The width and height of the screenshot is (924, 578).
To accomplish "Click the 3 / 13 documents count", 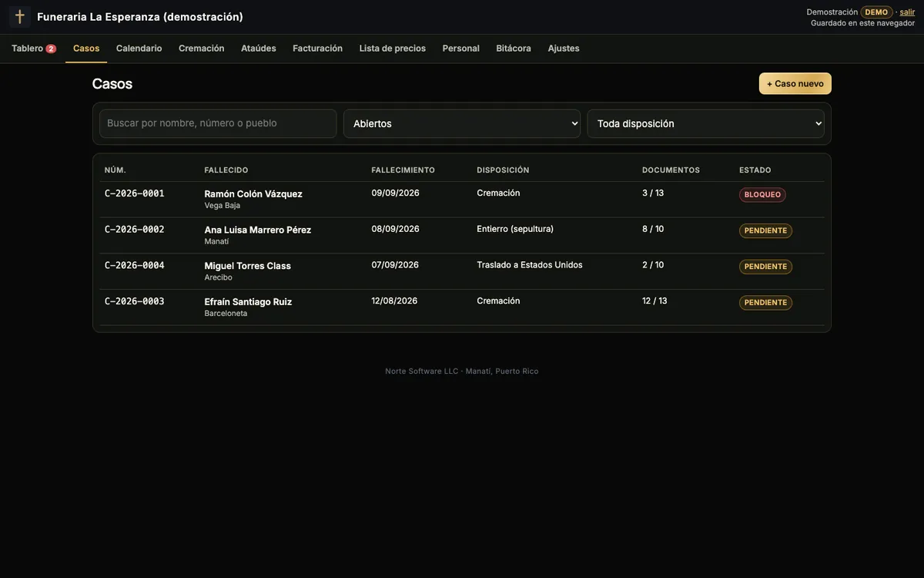I will (653, 193).
